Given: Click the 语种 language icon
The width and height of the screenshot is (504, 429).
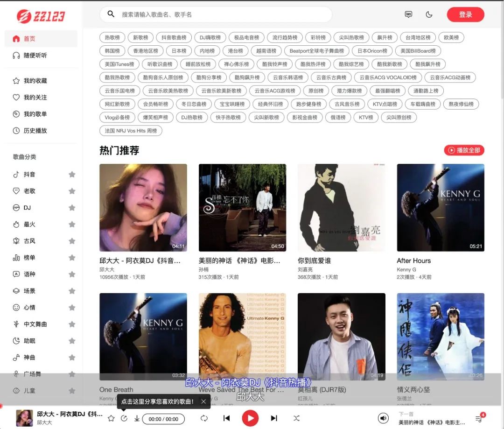Looking at the screenshot, I should coord(16,274).
